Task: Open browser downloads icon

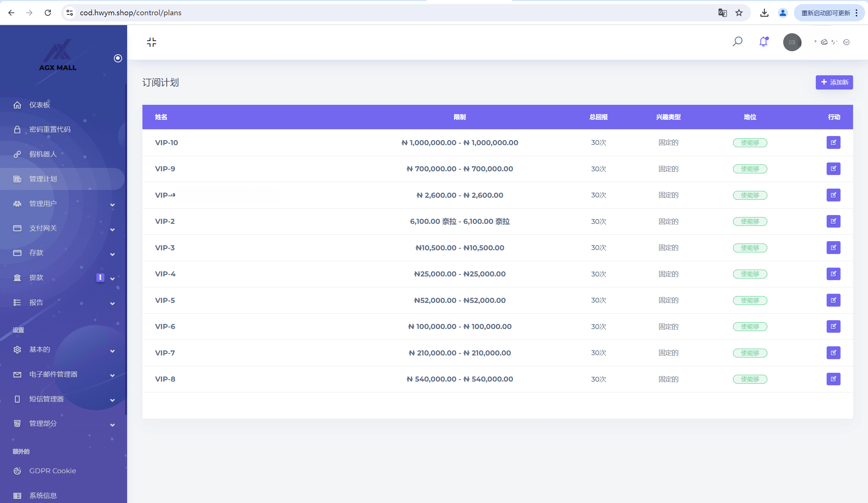Action: (x=764, y=13)
